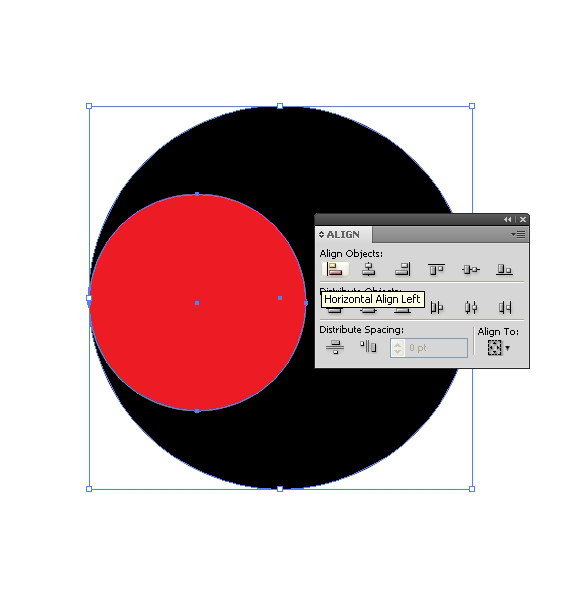
Task: Click the Vertical Align Top icon
Action: 436,269
